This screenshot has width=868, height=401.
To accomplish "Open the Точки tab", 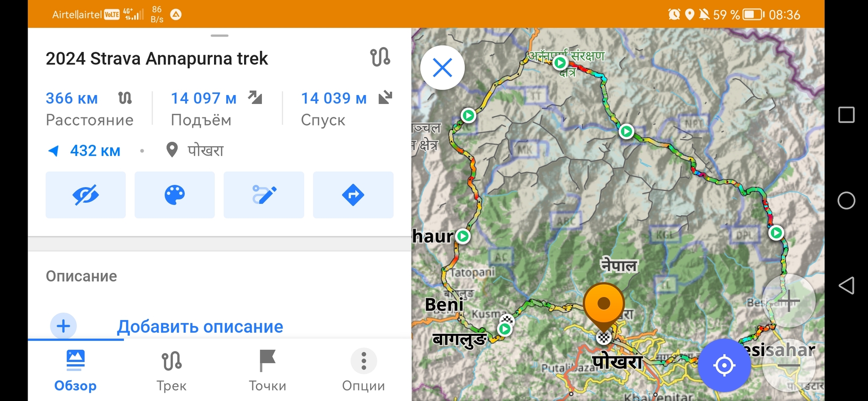I will [267, 370].
